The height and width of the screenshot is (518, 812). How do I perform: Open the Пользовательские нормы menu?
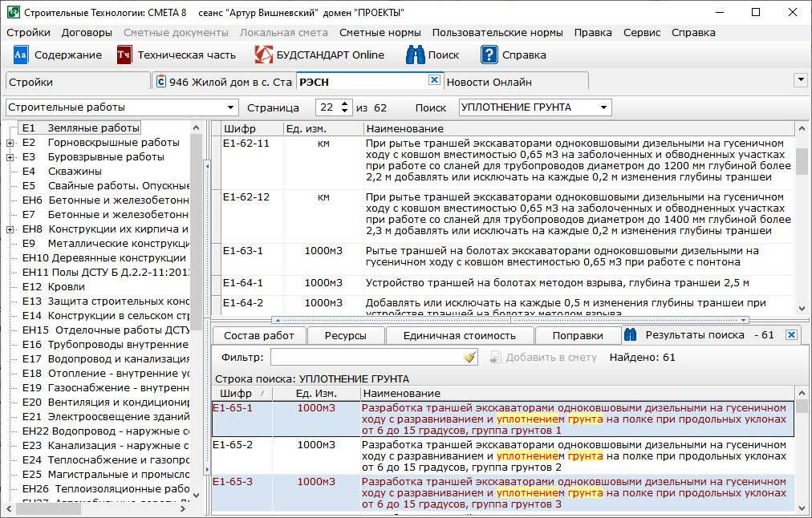tap(497, 33)
